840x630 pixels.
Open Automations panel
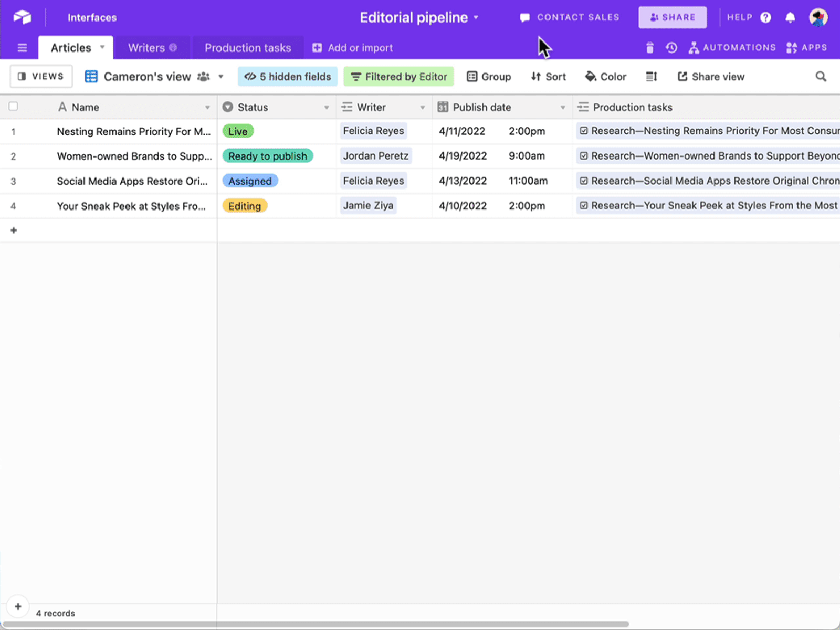click(732, 48)
